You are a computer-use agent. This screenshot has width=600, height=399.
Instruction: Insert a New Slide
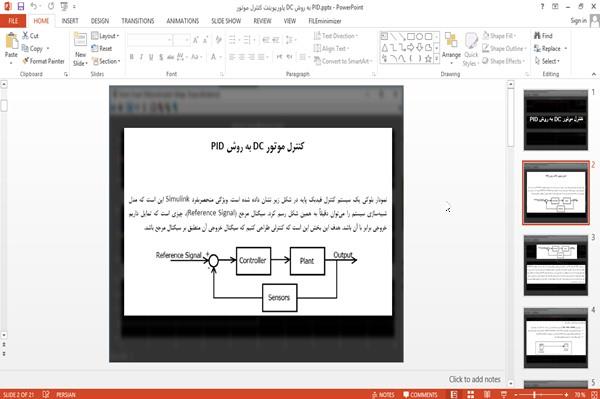tap(80, 49)
